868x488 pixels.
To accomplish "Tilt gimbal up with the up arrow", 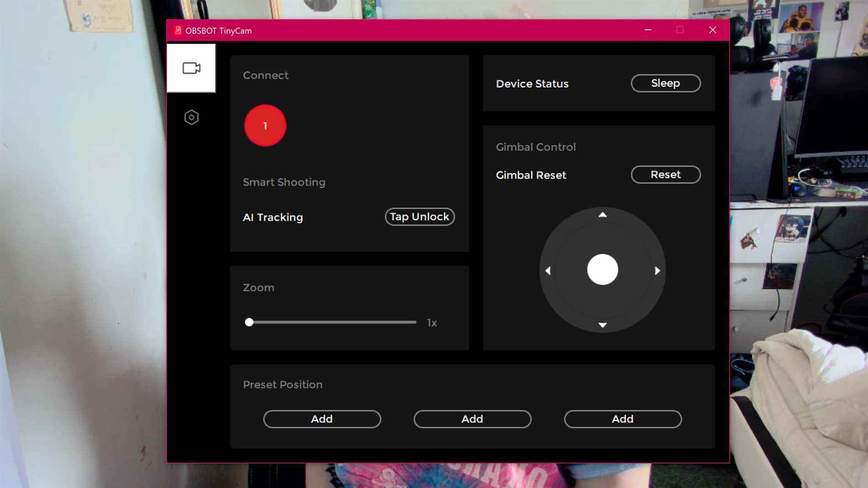I will pyautogui.click(x=603, y=215).
